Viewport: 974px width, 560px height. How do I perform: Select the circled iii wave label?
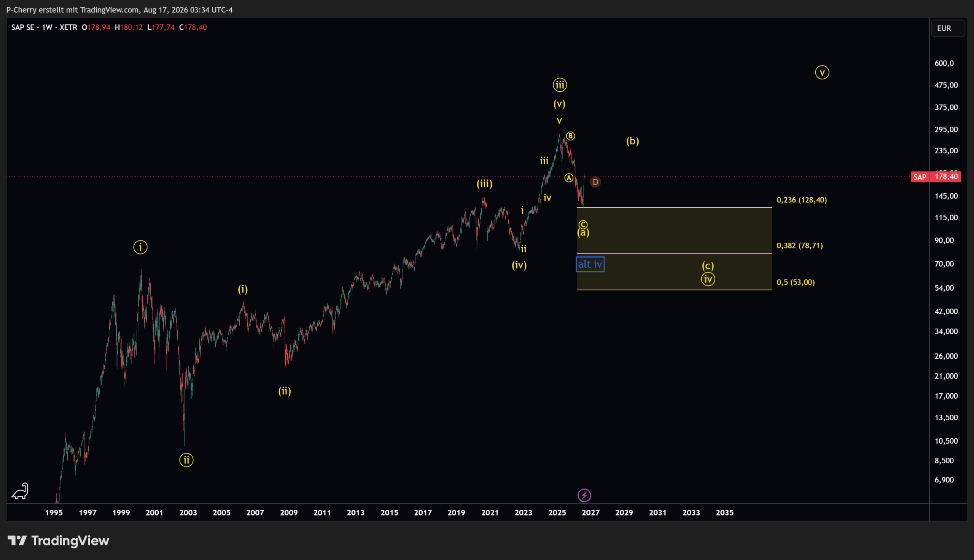(560, 84)
